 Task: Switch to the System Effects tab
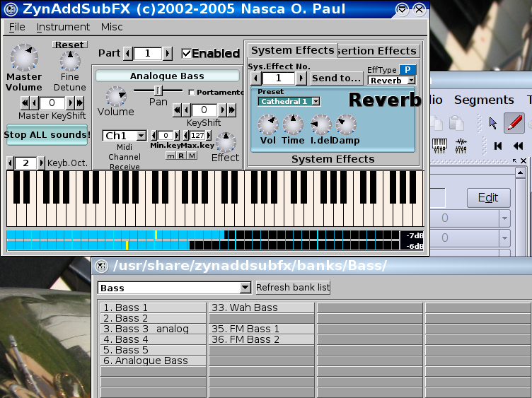292,50
